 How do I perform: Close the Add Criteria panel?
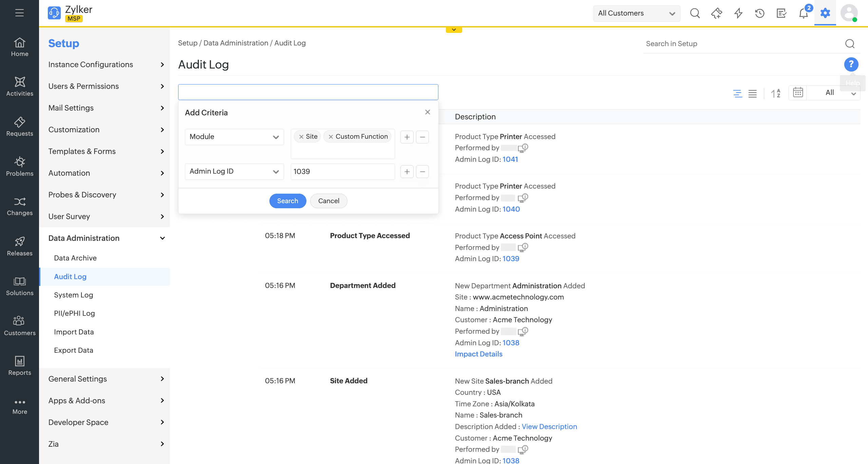click(427, 112)
